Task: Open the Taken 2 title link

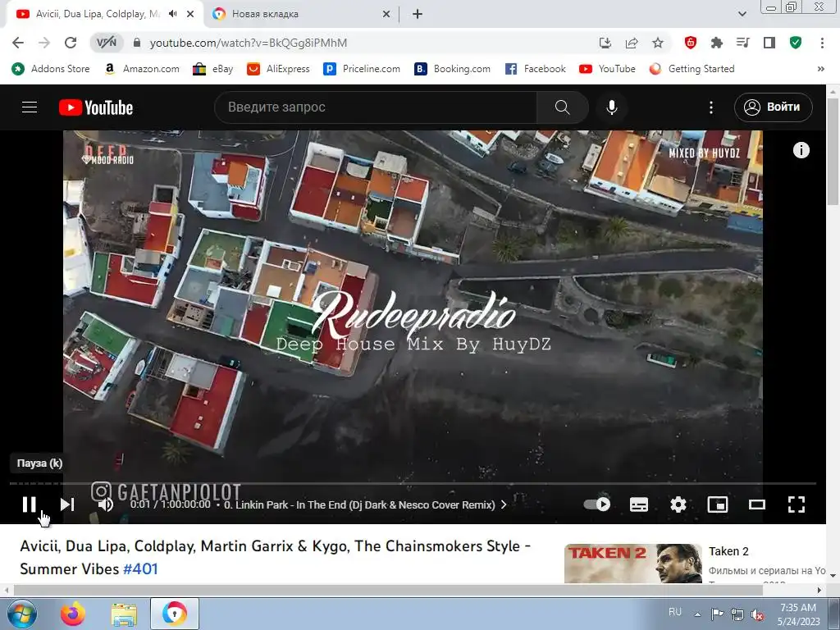Action: tap(728, 551)
